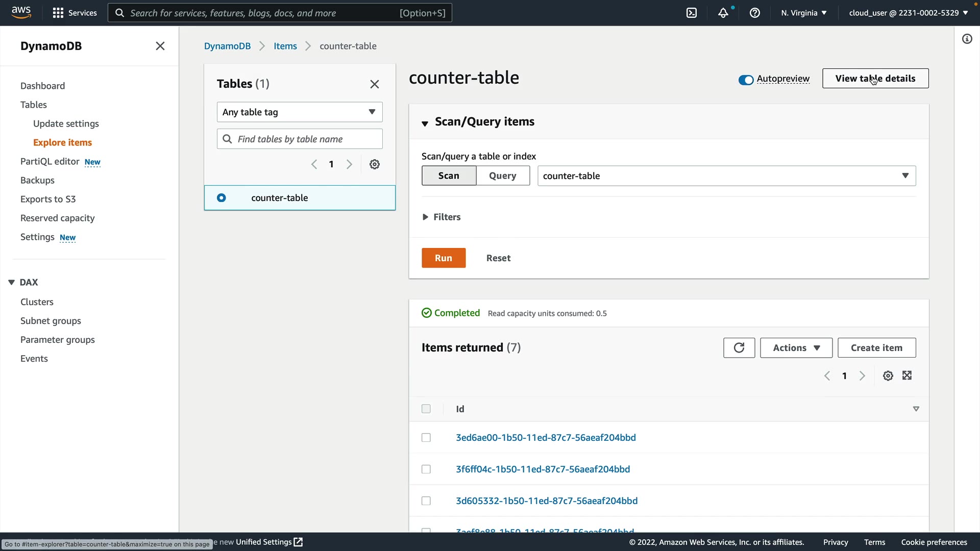
Task: Open Tables panel settings gear
Action: point(375,164)
